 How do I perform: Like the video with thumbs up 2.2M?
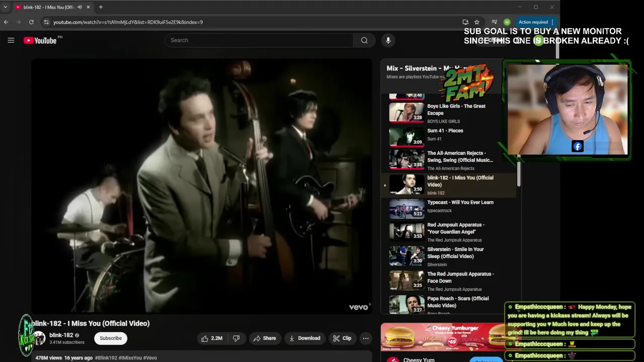coord(212,338)
